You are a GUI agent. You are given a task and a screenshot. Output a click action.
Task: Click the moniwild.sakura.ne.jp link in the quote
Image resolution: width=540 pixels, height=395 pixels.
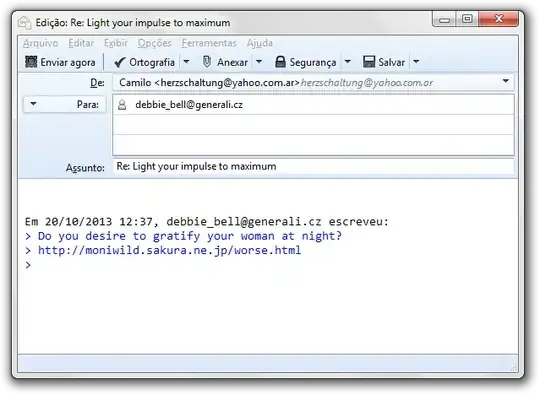click(169, 250)
